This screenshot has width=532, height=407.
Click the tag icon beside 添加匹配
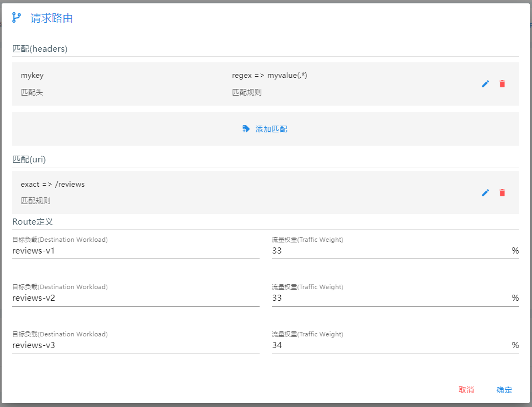pyautogui.click(x=246, y=128)
